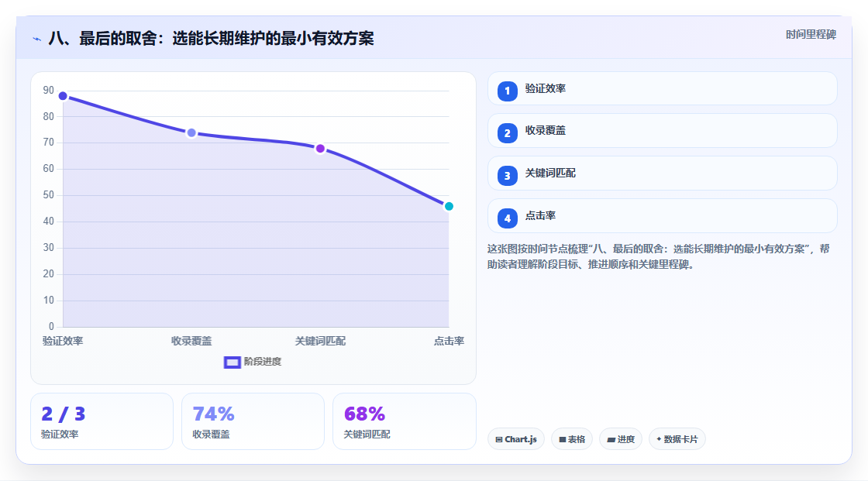Click the number 3 badge for 关键词匹配
Screen dimensions: 868x481
[x=507, y=176]
